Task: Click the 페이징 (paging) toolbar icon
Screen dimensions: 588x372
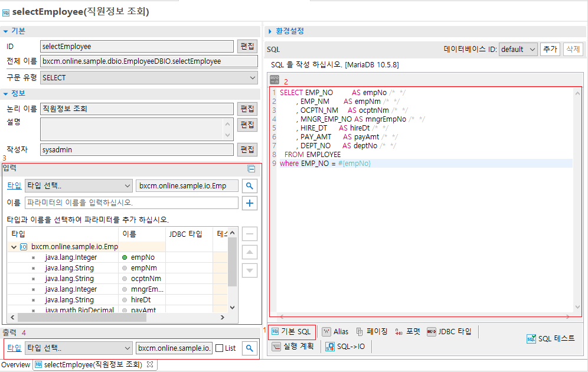Action: click(x=371, y=332)
